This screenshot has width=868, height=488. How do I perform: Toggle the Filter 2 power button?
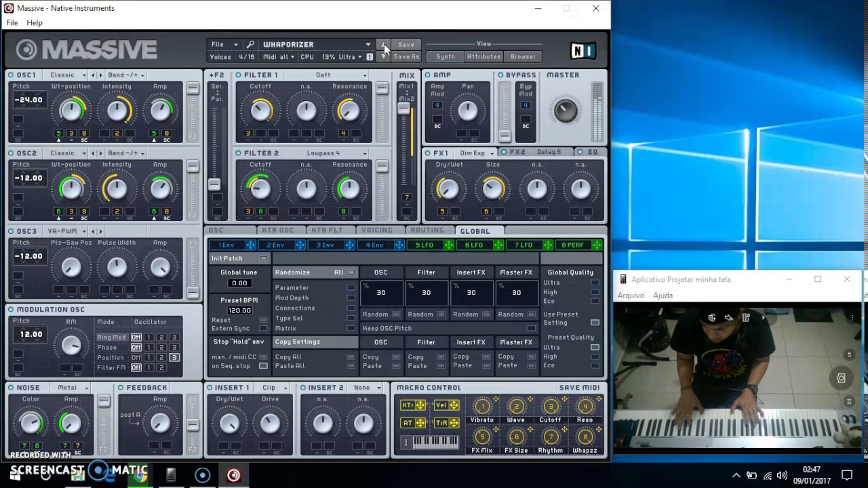pyautogui.click(x=239, y=153)
